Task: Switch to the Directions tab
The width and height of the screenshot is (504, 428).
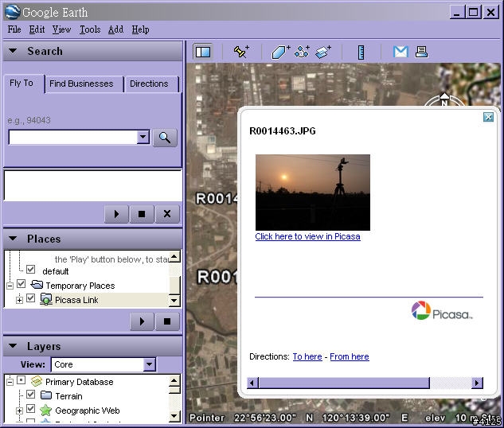Action: click(151, 84)
